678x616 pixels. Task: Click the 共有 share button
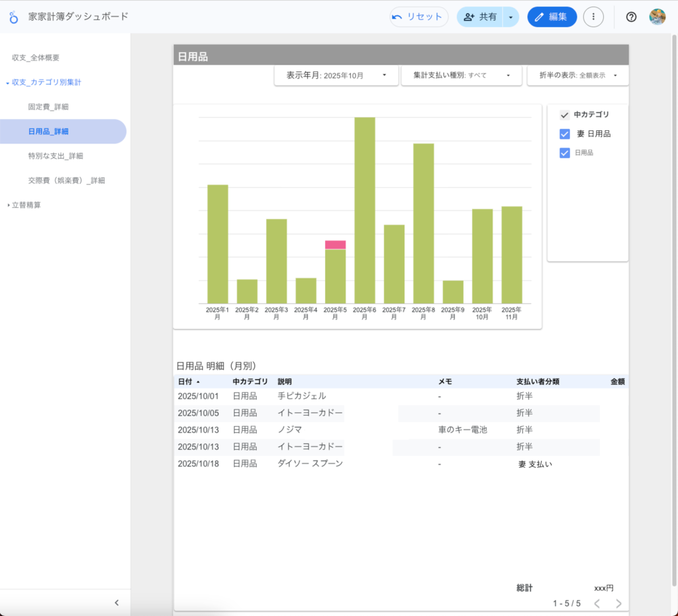point(480,17)
